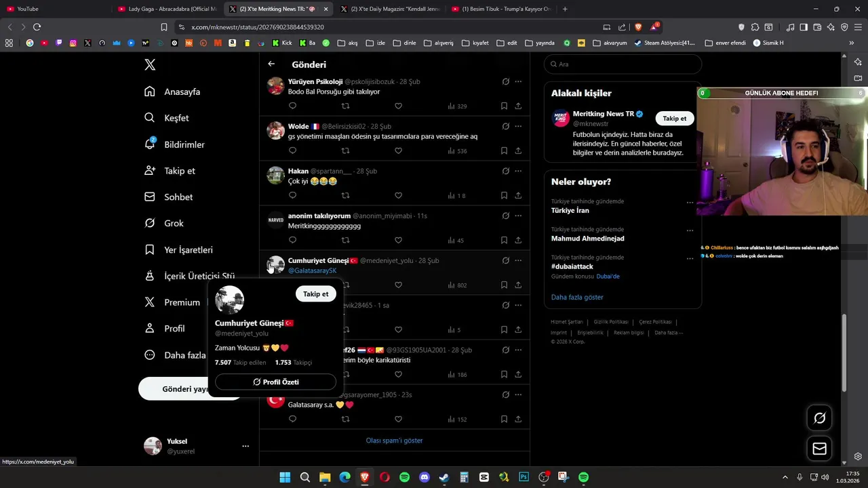
Task: Share Yürüyen Psikoloji's comment
Action: point(518,106)
